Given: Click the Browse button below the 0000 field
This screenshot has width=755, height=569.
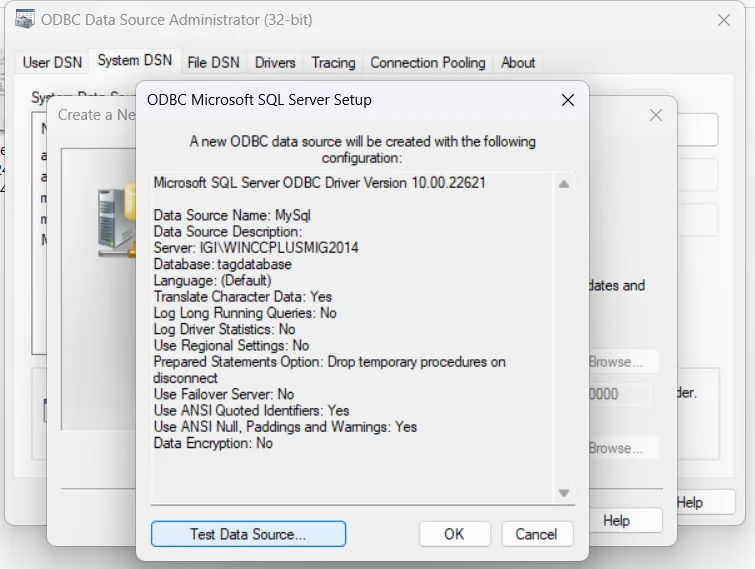Looking at the screenshot, I should 622,449.
